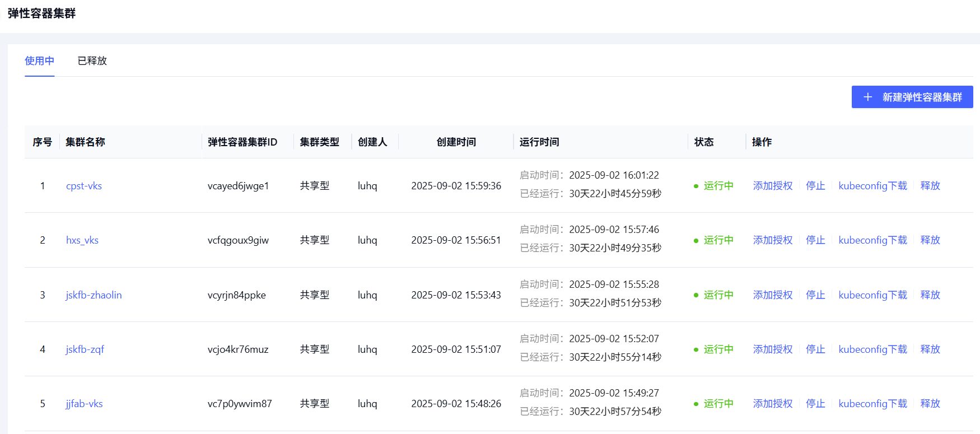Release the jskfb-zqf cluster
This screenshot has width=980, height=434.
click(x=930, y=349)
